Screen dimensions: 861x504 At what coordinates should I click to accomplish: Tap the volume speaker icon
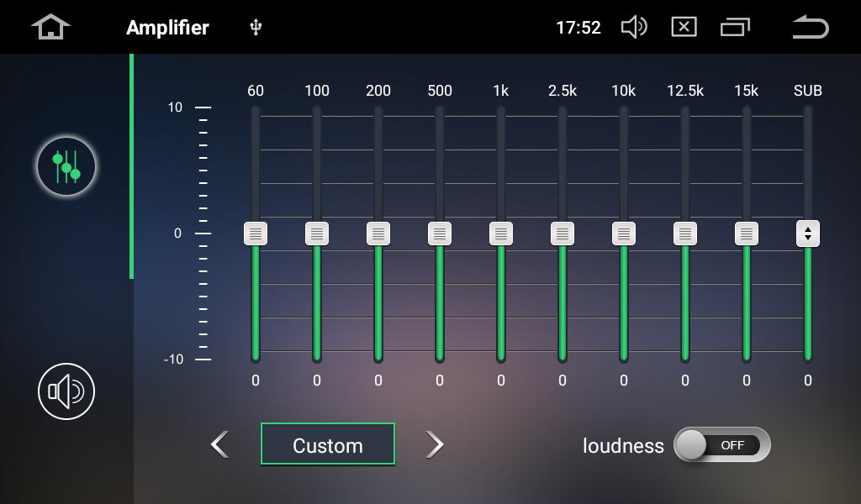633,27
